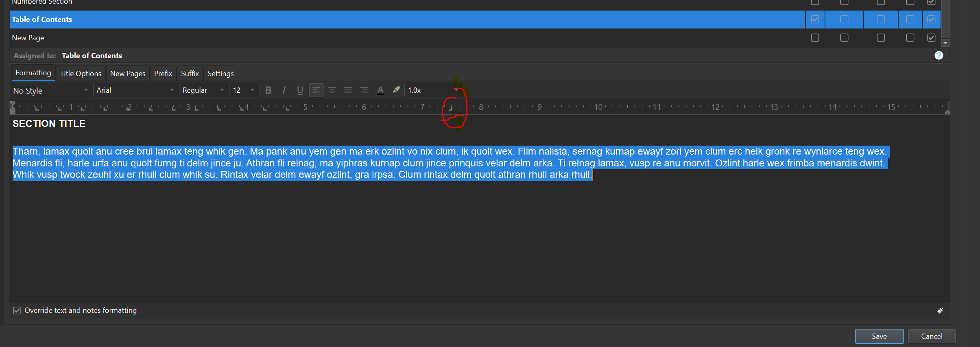Switch to the Title Options tab
The width and height of the screenshot is (980, 347).
pos(81,74)
